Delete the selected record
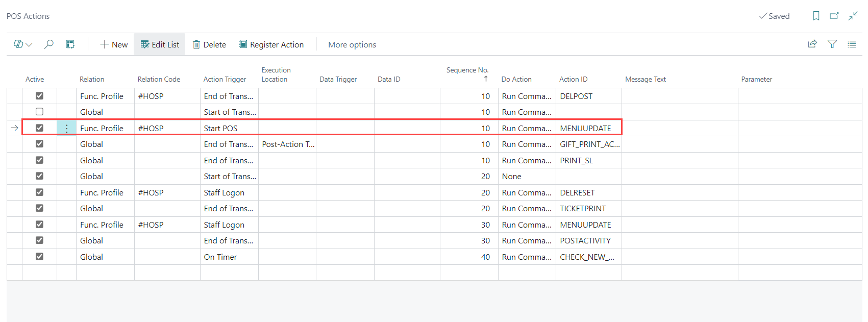The width and height of the screenshot is (868, 322). pos(209,44)
